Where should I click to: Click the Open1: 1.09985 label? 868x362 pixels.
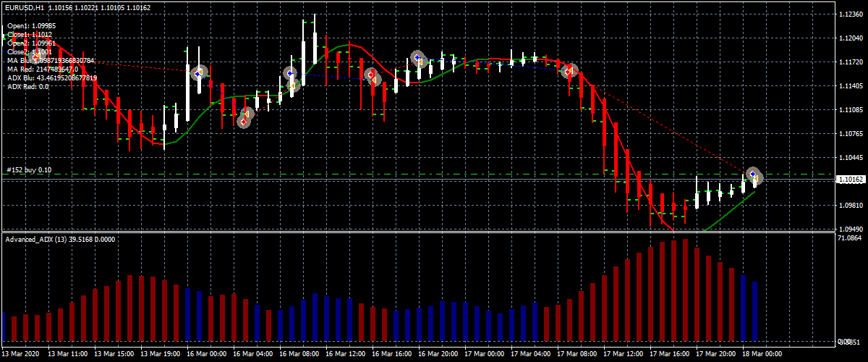click(31, 25)
